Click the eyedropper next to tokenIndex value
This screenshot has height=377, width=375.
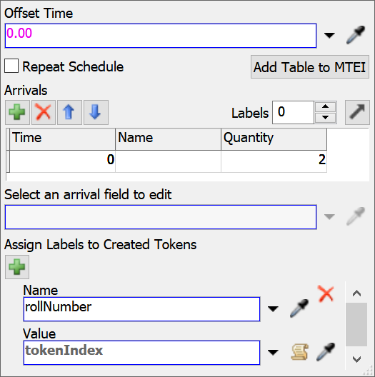pos(325,352)
